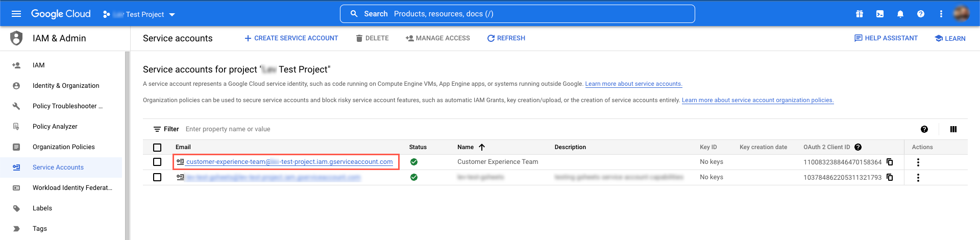Go to Policy Analyzer in sidebar

click(x=55, y=127)
